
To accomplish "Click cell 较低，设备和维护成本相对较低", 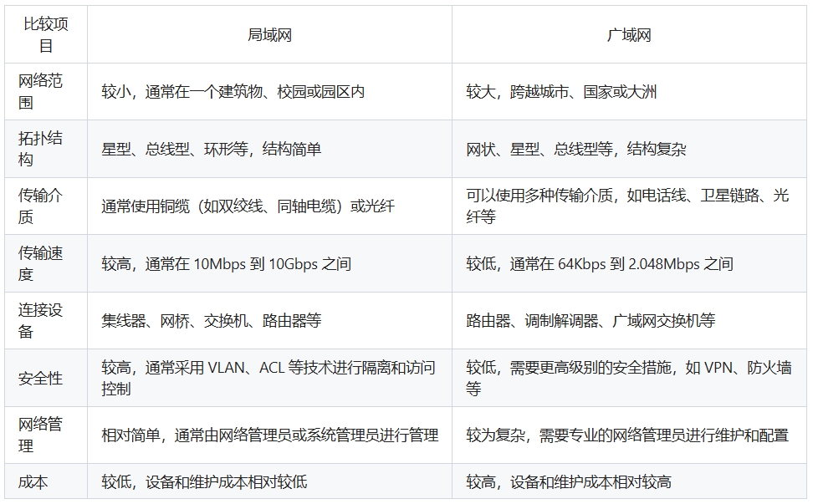I will (269, 481).
